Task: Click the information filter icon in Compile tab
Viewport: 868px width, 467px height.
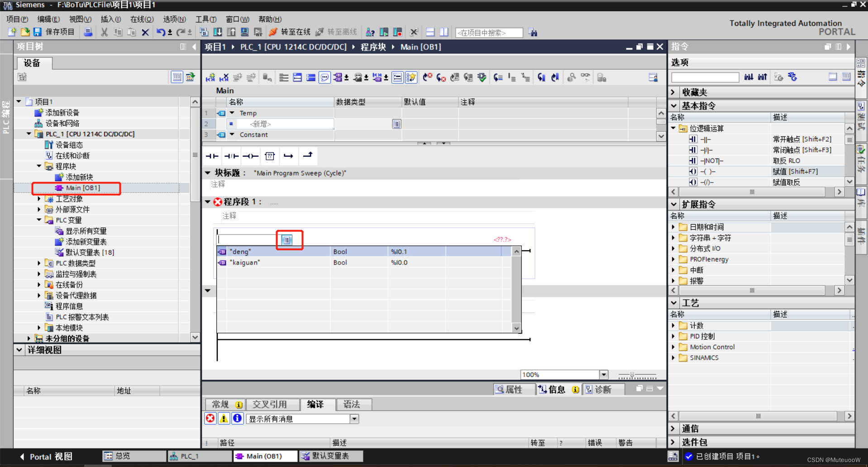Action: pyautogui.click(x=237, y=419)
